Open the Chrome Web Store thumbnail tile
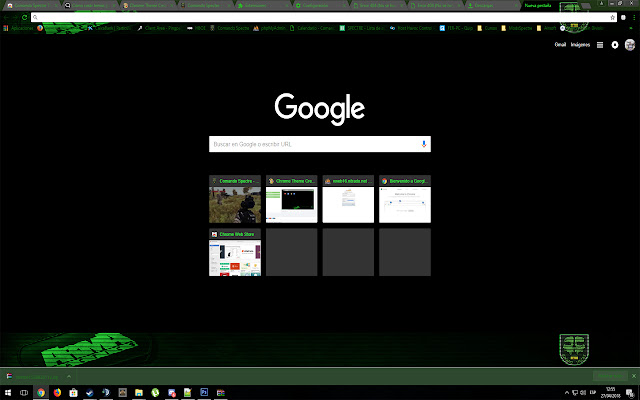The image size is (640, 400). click(235, 252)
